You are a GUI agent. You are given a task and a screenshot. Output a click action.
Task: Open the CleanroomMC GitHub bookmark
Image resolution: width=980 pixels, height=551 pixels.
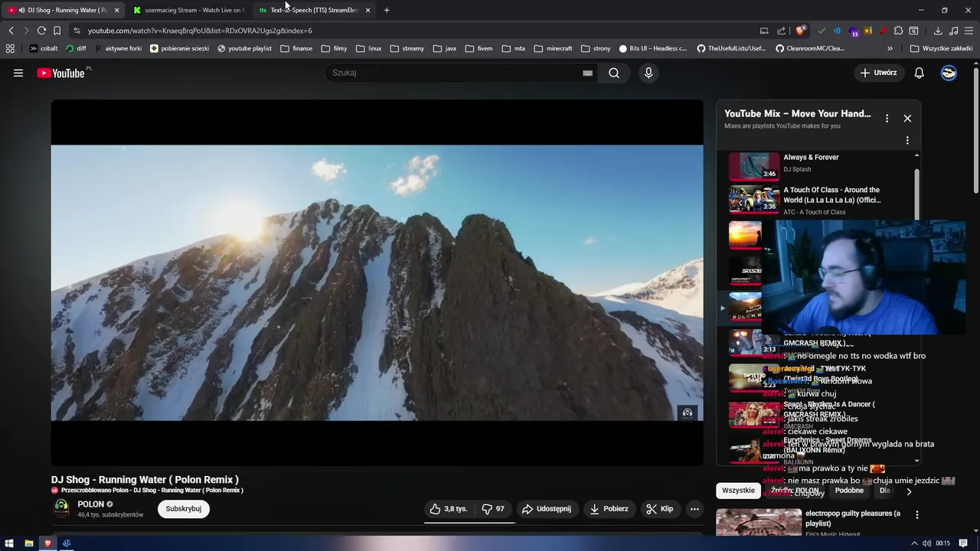(810, 48)
